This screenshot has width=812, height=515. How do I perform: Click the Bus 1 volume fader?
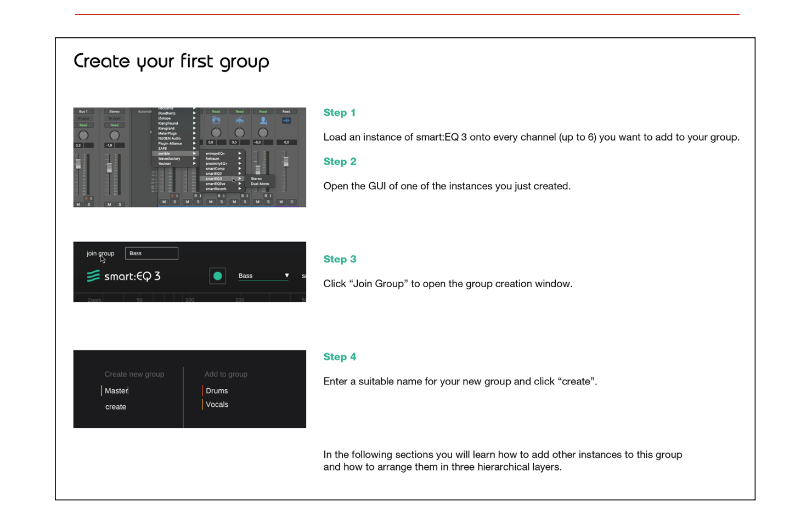tap(78, 164)
